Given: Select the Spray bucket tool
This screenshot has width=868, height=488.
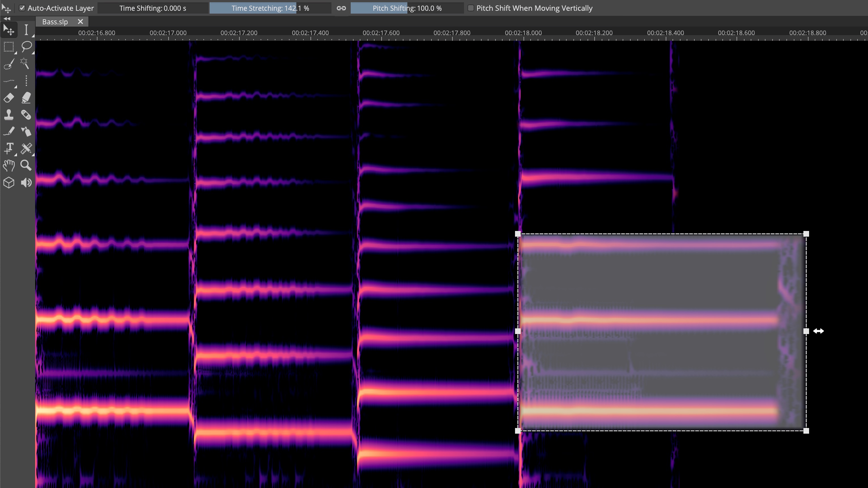Looking at the screenshot, I should click(x=26, y=131).
